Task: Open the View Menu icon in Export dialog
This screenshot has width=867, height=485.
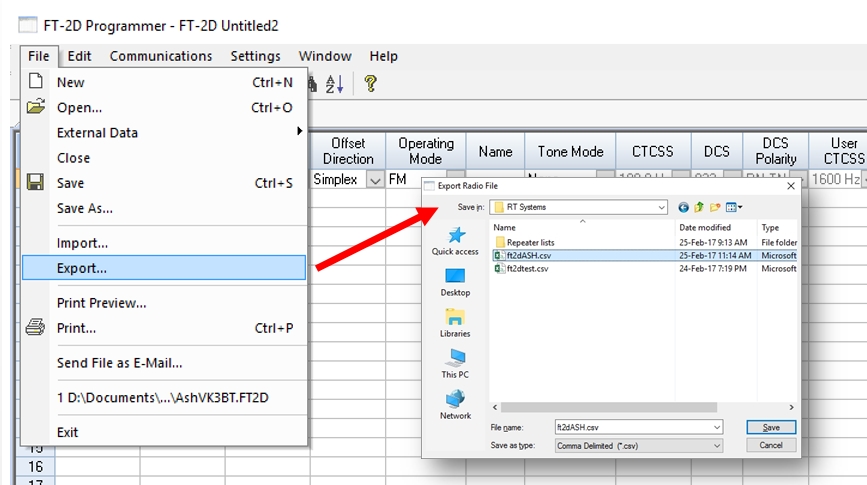Action: [734, 207]
